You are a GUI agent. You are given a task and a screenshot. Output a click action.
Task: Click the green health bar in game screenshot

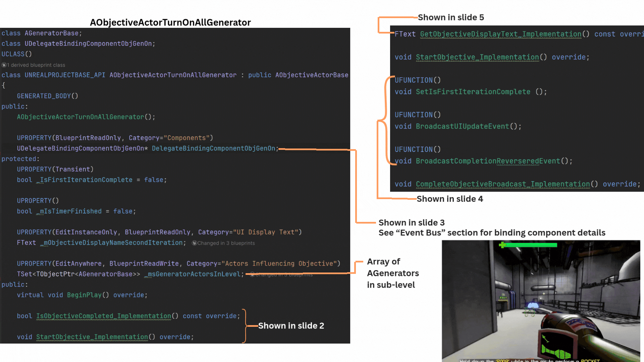click(531, 245)
